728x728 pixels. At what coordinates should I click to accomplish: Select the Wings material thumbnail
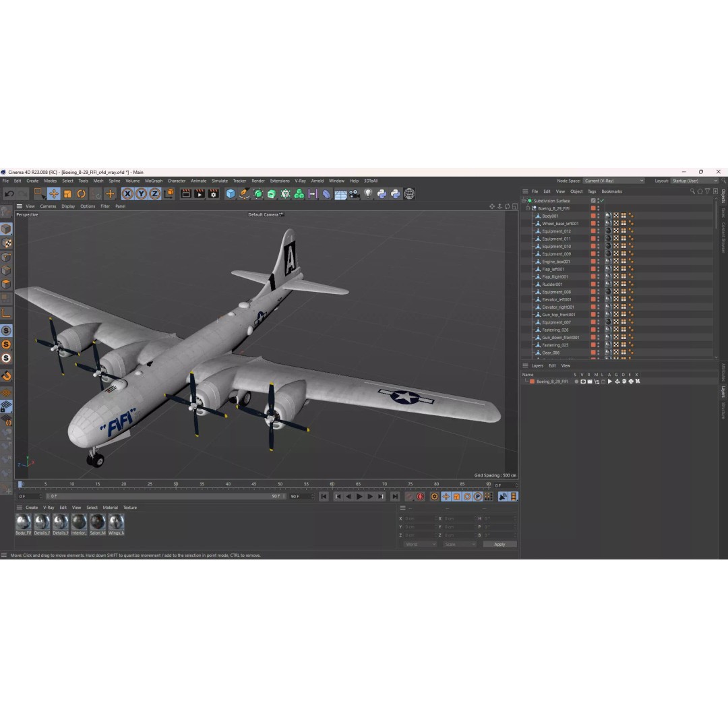[x=116, y=524]
